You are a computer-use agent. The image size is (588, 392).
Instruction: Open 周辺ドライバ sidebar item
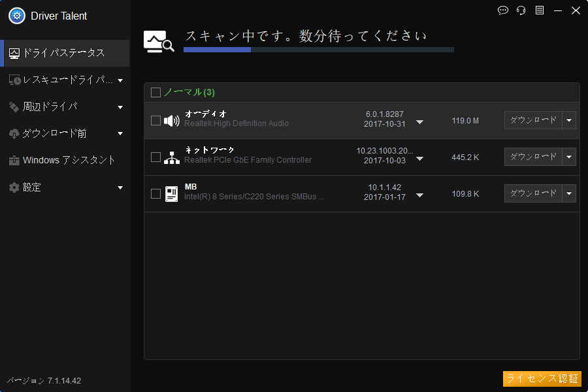tap(65, 107)
